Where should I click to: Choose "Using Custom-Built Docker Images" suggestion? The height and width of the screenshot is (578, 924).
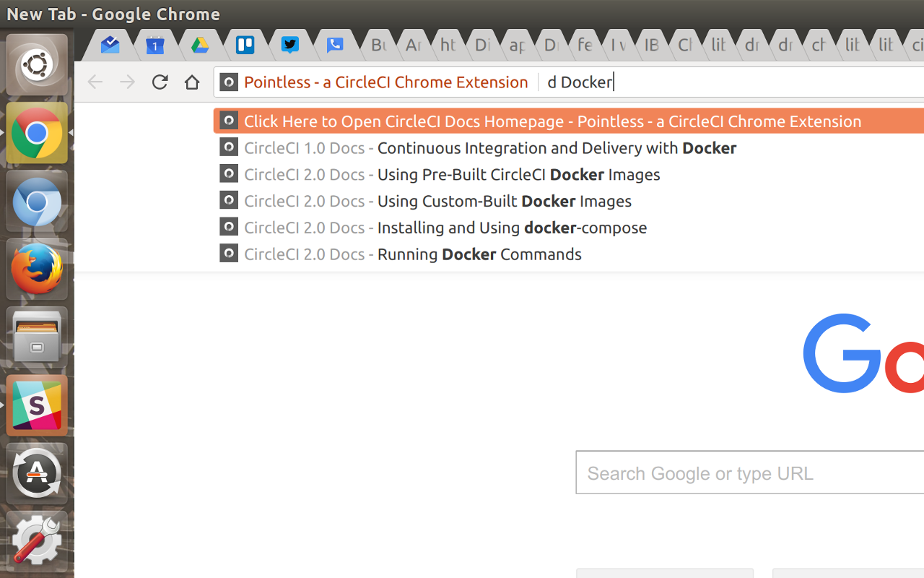569,201
